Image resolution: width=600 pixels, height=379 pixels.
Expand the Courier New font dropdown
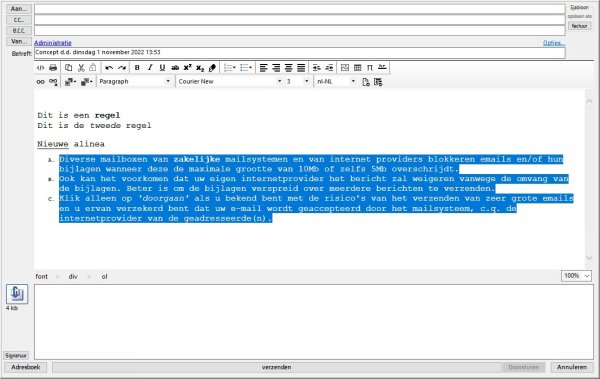[x=230, y=82]
